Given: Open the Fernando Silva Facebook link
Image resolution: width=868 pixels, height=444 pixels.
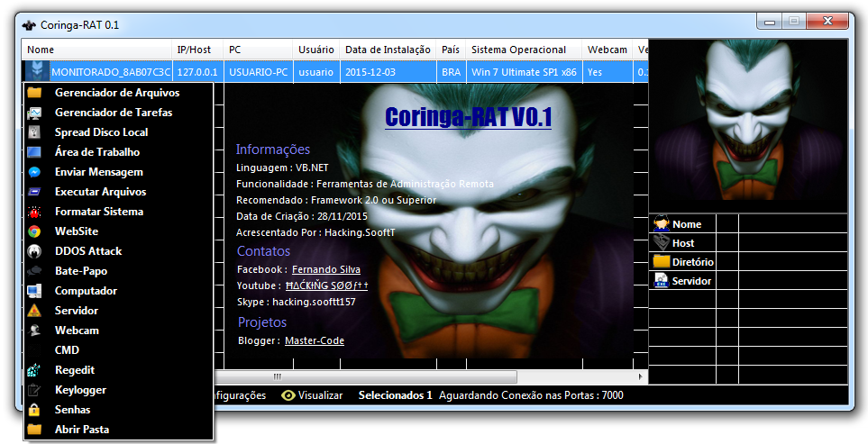Looking at the screenshot, I should (x=326, y=269).
